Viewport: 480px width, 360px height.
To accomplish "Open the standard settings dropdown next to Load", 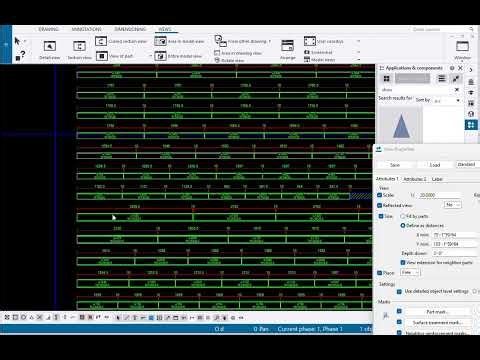I will pyautogui.click(x=468, y=165).
